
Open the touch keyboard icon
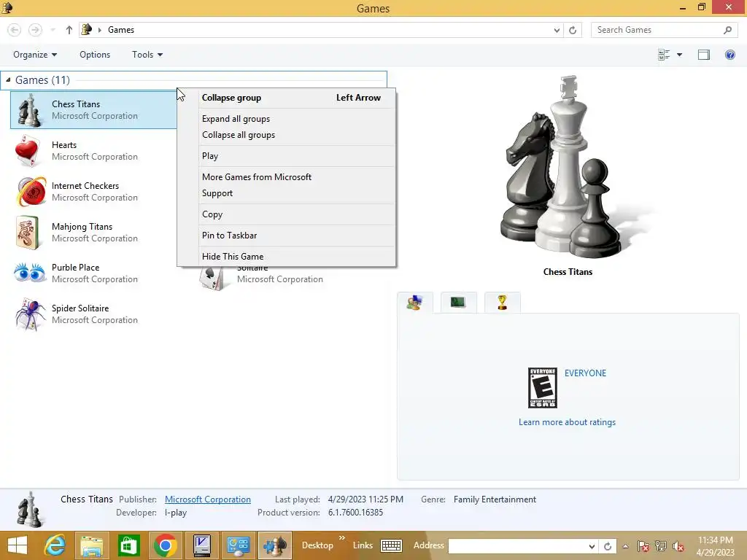[391, 545]
